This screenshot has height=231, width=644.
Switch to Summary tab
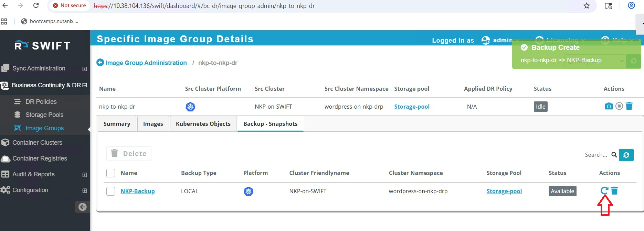point(117,124)
